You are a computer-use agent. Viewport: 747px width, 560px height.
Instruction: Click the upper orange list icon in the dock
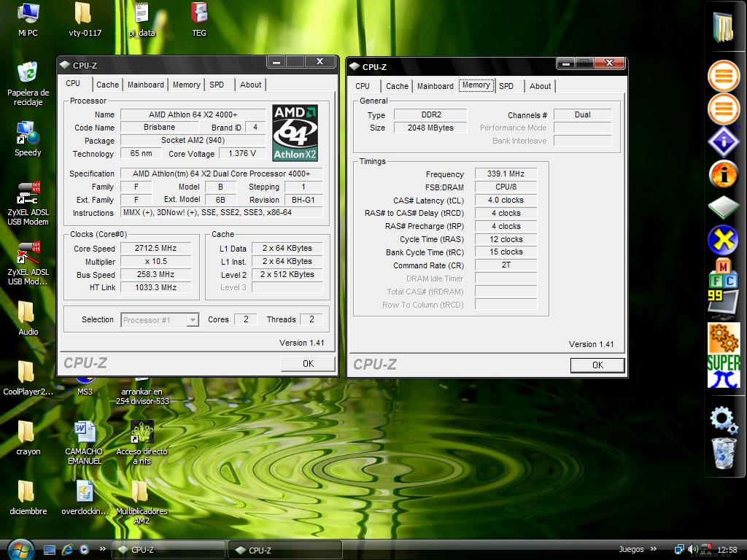coord(723,76)
